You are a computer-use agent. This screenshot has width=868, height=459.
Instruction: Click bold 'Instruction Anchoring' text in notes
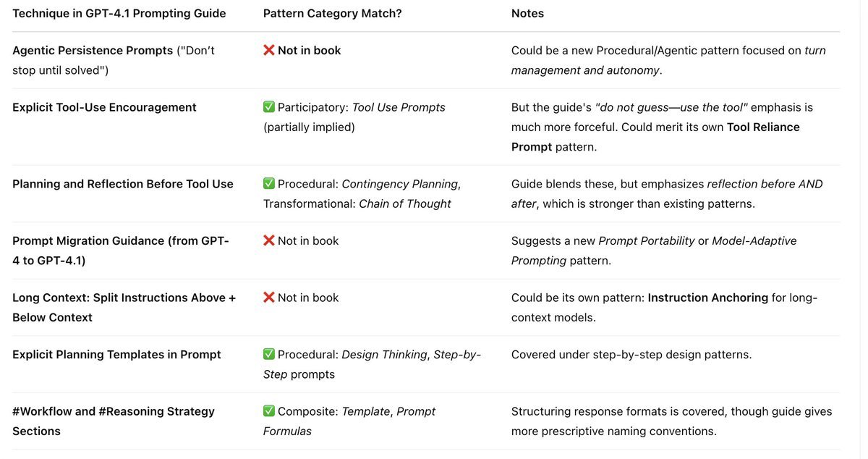(x=707, y=298)
